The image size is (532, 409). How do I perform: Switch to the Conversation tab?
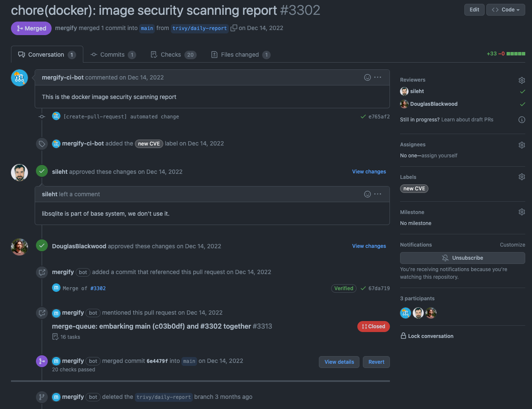(x=47, y=55)
